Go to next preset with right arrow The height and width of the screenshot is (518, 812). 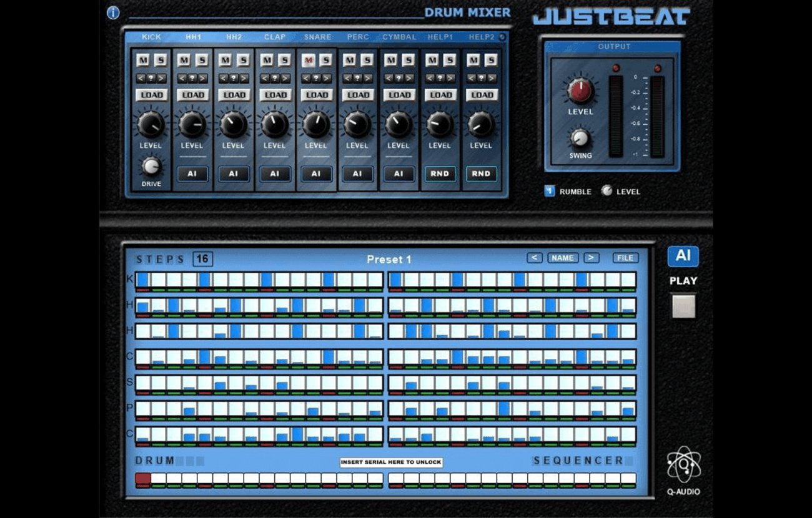point(591,258)
